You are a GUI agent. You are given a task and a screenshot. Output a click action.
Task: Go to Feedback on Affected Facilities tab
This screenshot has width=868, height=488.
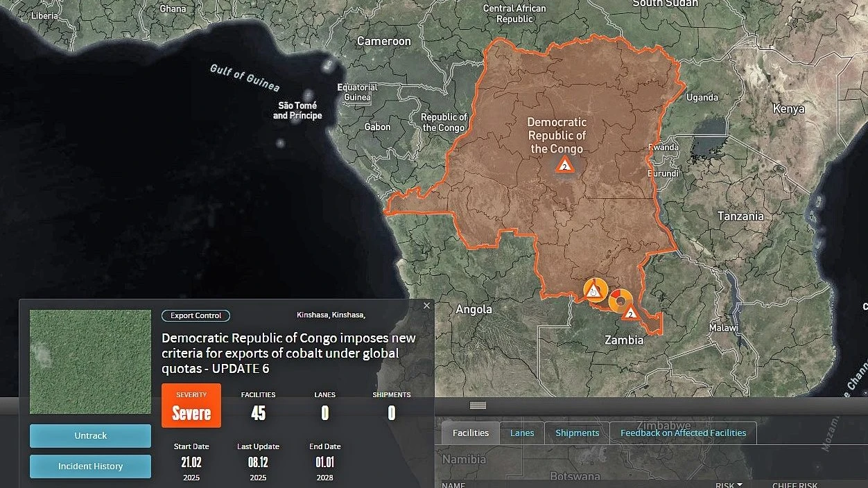[x=683, y=433]
